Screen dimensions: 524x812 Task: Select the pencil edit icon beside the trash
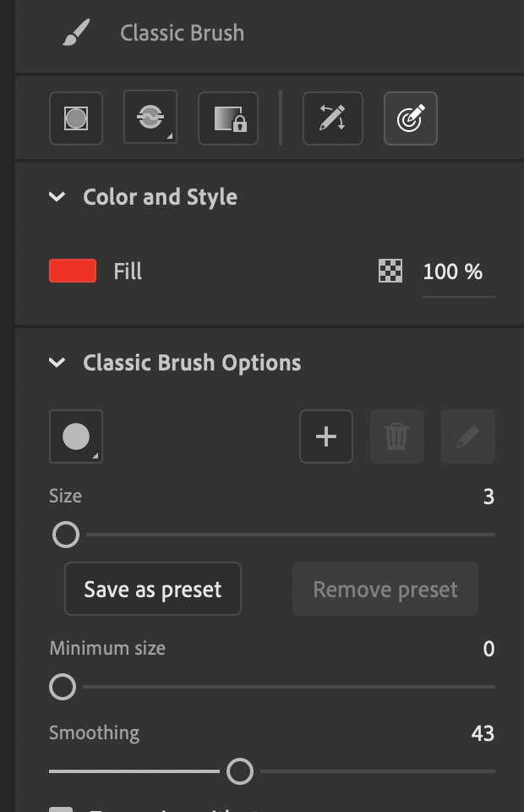(468, 436)
